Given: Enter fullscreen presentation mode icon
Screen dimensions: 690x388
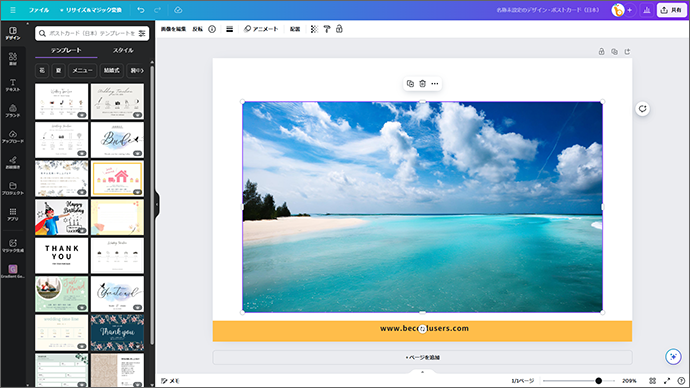Looking at the screenshot, I should [x=667, y=381].
